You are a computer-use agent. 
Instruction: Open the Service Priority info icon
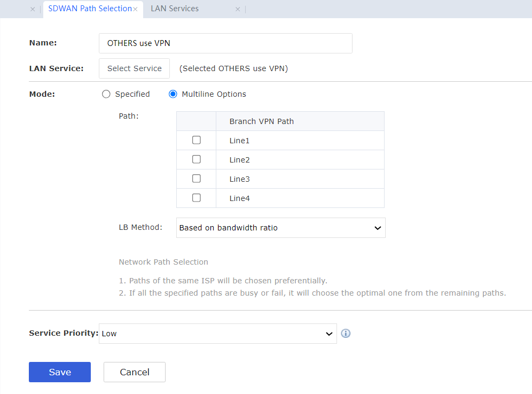click(x=346, y=334)
